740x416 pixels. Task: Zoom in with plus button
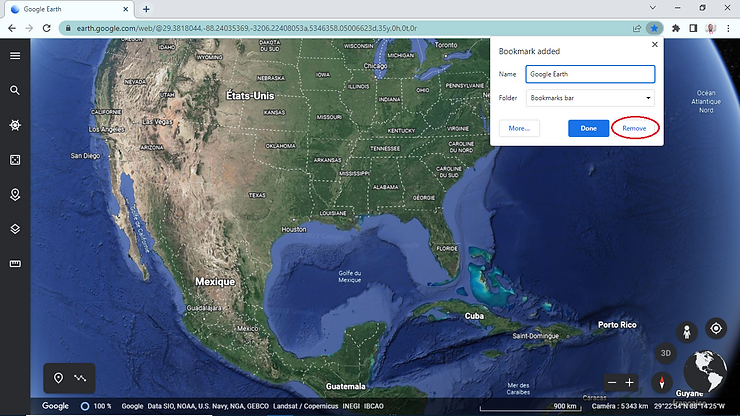pos(630,383)
